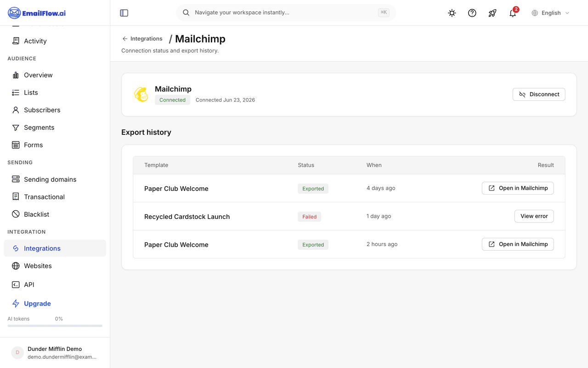Click the D user avatar

(x=17, y=353)
